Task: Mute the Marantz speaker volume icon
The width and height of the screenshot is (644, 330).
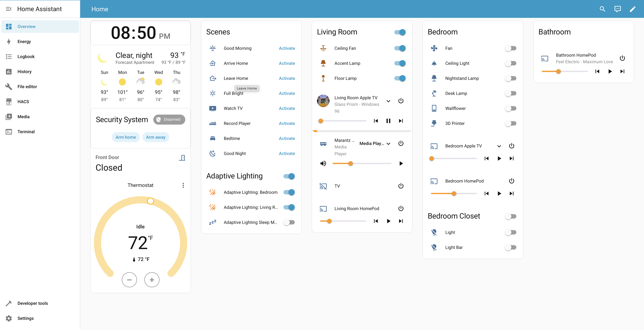Action: coord(323,163)
